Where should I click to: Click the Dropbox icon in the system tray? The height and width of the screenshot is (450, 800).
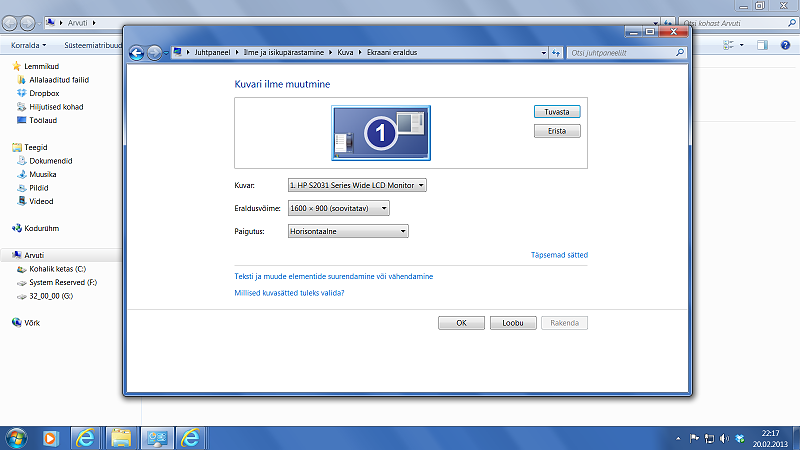[x=740, y=438]
